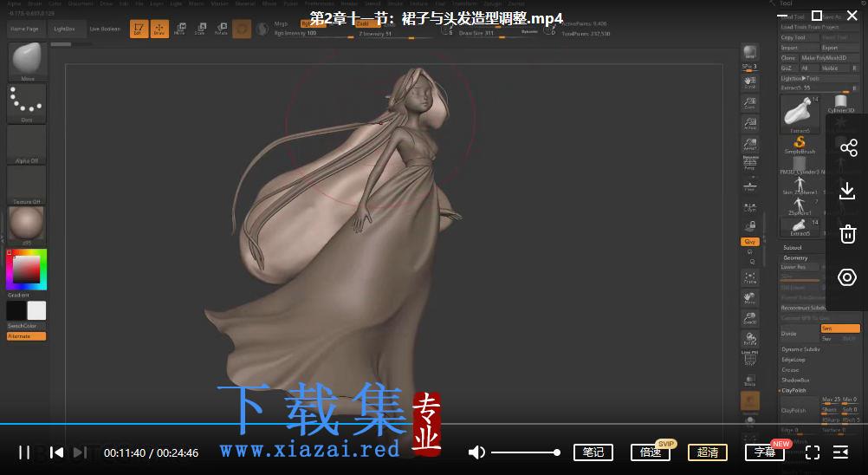Toggle the orange Qxyz rotation button
868x475 pixels.
[x=749, y=242]
